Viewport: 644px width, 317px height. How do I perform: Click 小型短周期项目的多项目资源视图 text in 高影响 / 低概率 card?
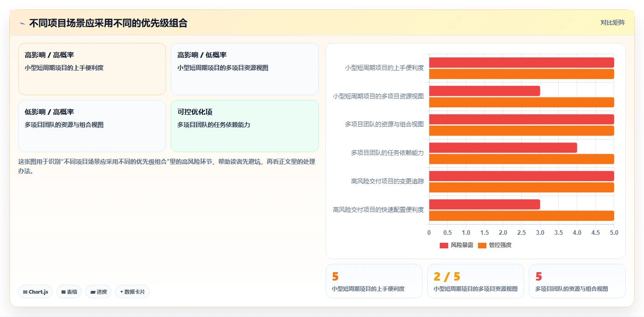[x=223, y=68]
